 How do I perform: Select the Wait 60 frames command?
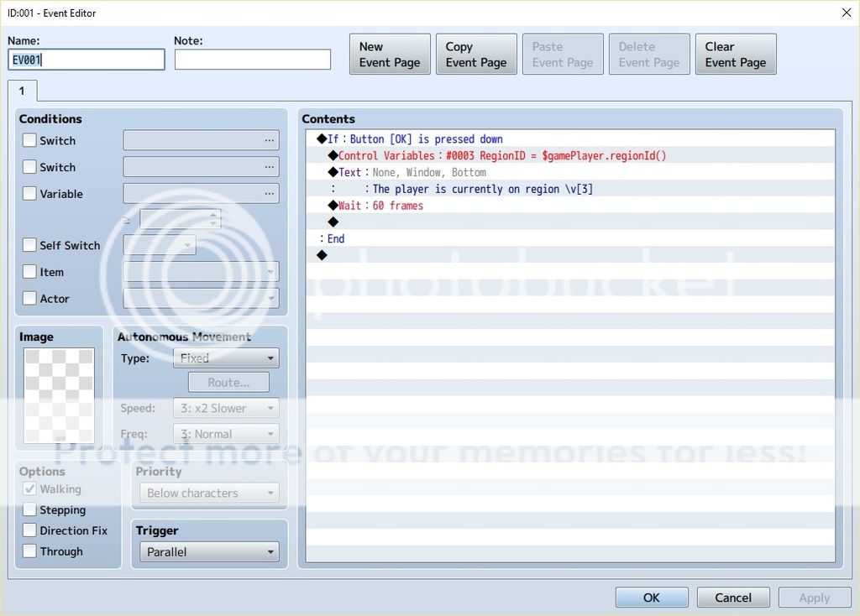click(x=380, y=206)
